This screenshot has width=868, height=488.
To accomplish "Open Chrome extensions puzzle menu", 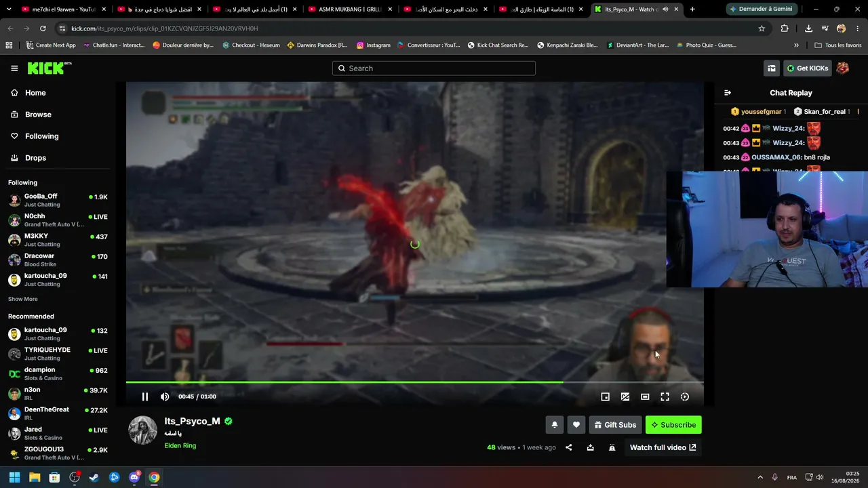I will click(x=785, y=28).
